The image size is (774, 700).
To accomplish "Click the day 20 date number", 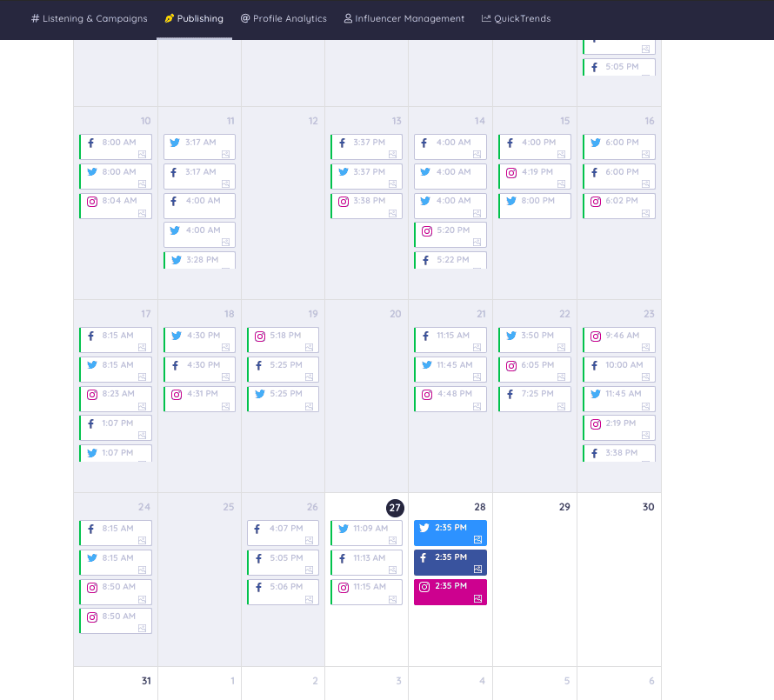I will 396,314.
